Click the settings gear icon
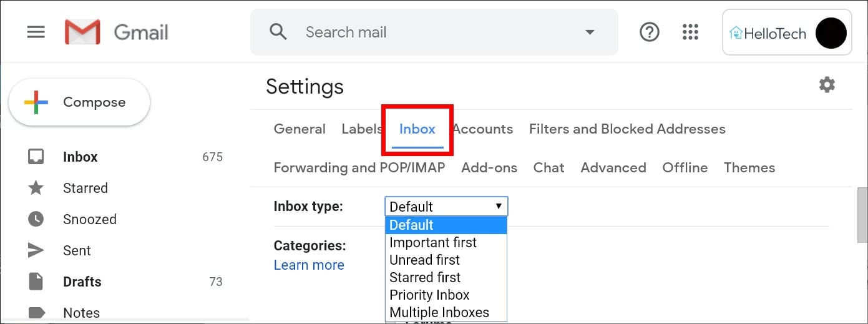This screenshot has height=324, width=868. 827,85
